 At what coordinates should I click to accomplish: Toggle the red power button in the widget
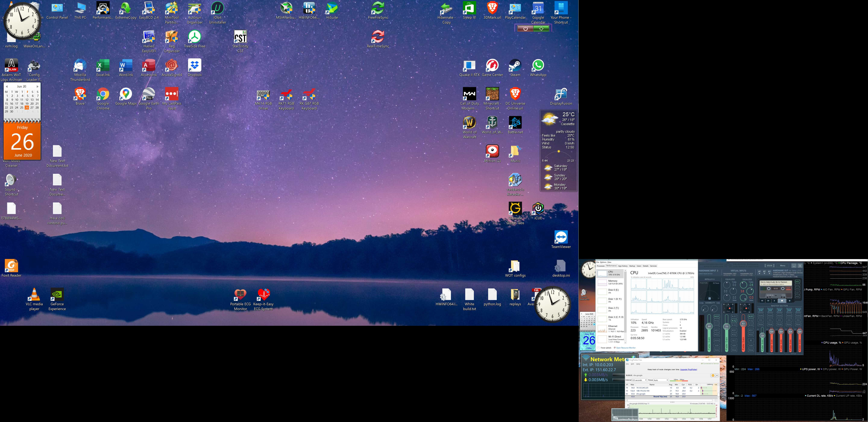(525, 29)
